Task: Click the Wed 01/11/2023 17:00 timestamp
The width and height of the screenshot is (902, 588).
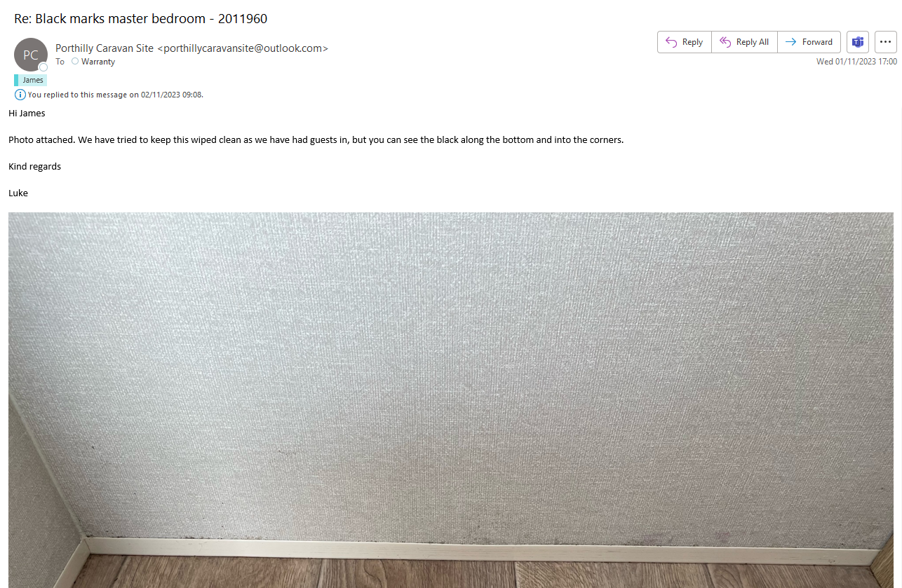Action: click(856, 62)
